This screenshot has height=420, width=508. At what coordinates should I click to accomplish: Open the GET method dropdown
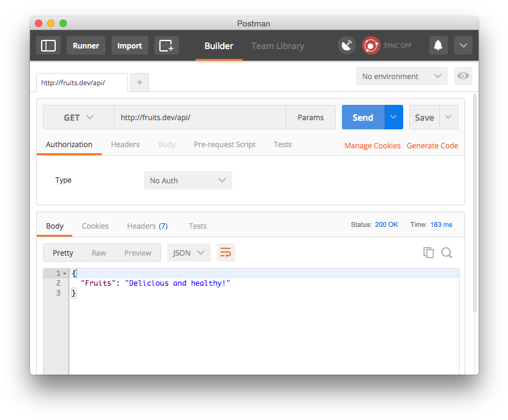click(78, 118)
